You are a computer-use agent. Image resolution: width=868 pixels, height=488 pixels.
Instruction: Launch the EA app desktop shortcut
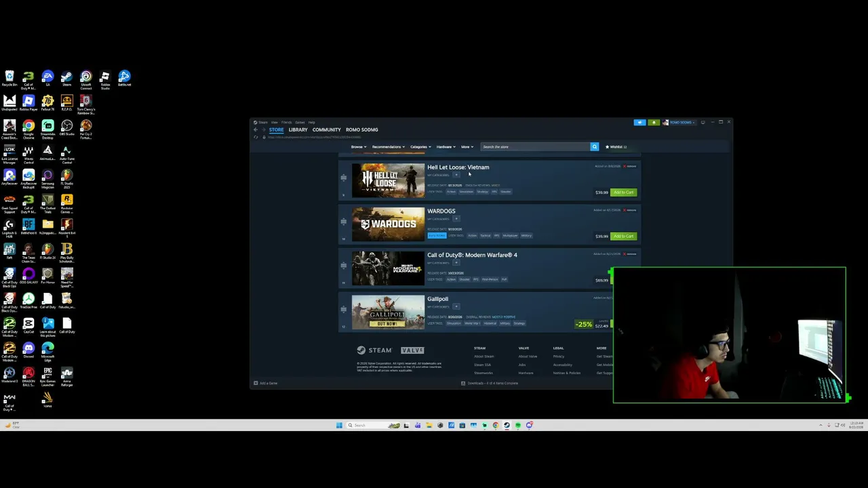[x=47, y=79]
